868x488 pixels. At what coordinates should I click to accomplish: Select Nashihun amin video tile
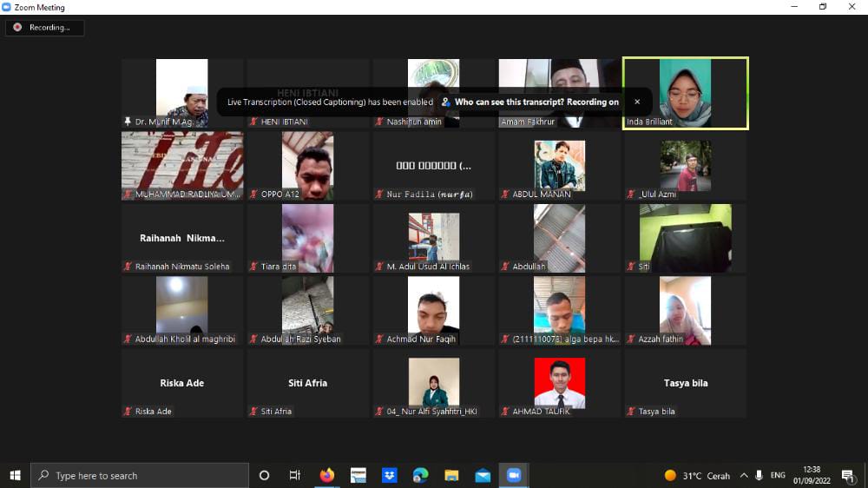click(x=433, y=93)
